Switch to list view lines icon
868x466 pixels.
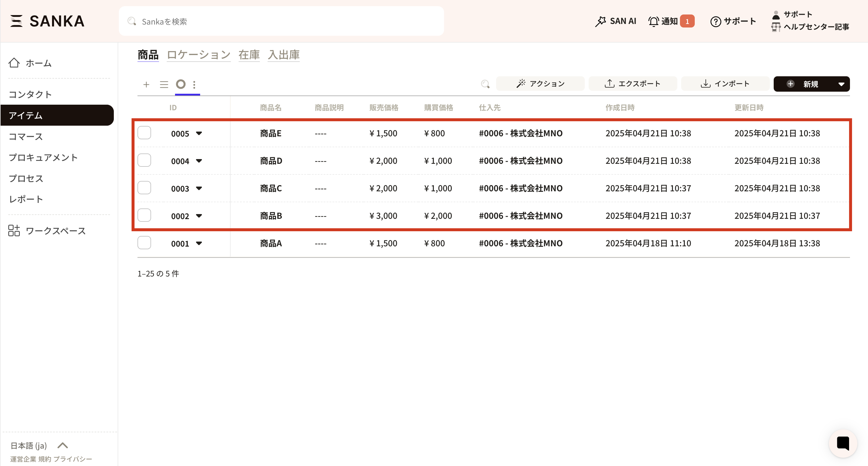(164, 84)
